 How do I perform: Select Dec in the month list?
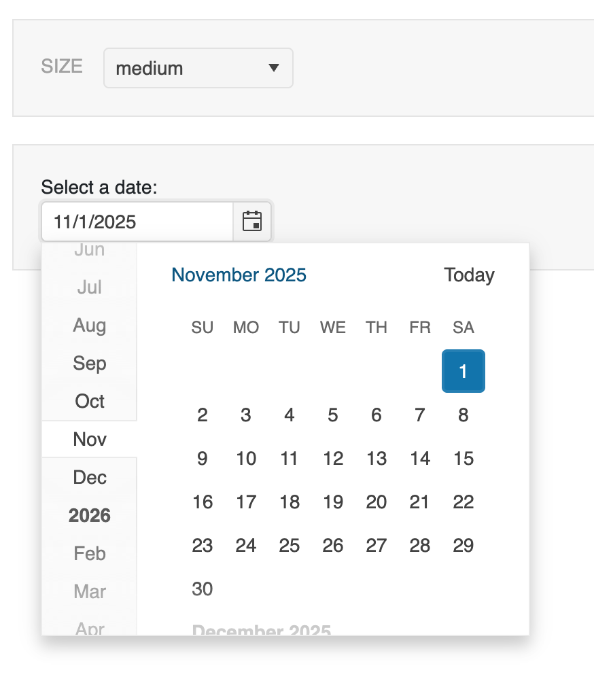pos(90,478)
